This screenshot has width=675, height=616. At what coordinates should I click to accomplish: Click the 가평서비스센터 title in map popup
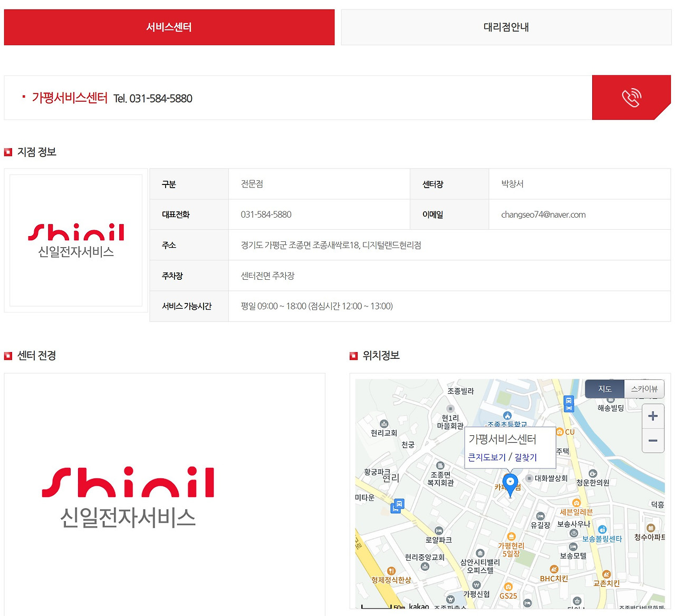point(503,439)
